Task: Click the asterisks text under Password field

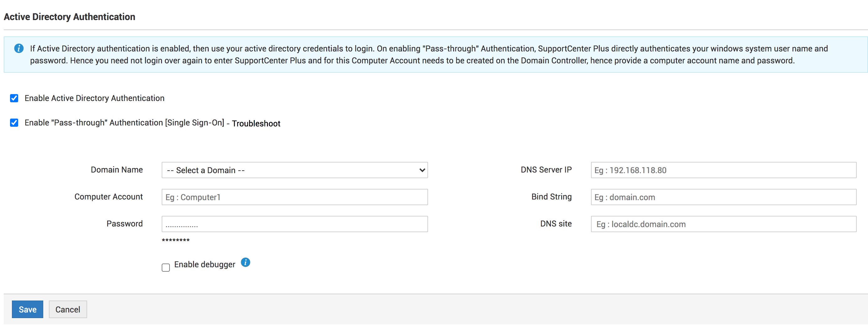Action: coord(175,241)
